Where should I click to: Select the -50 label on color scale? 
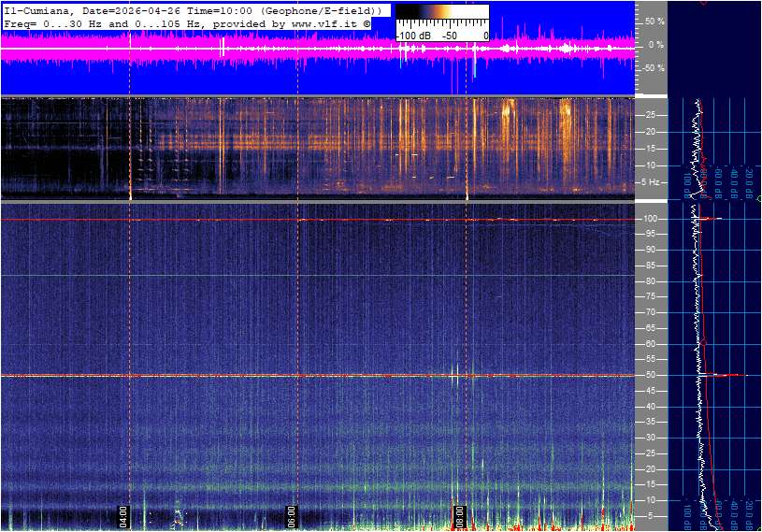click(449, 35)
